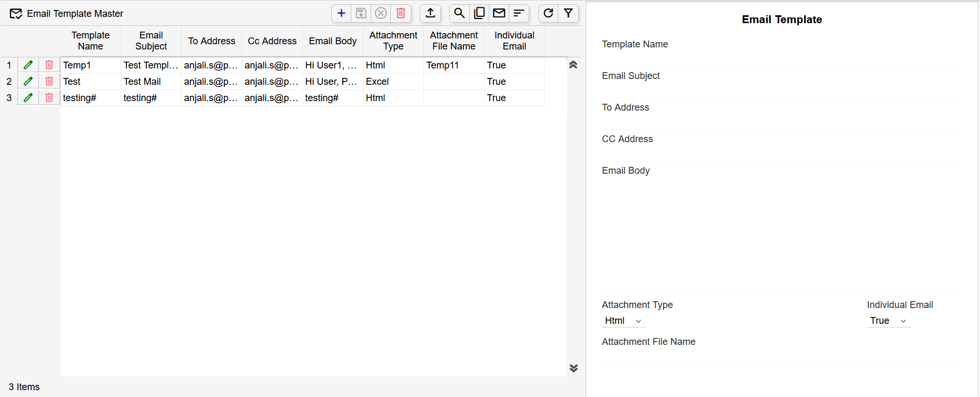Click the Email Subject input field
The width and height of the screenshot is (980, 397).
(781, 91)
